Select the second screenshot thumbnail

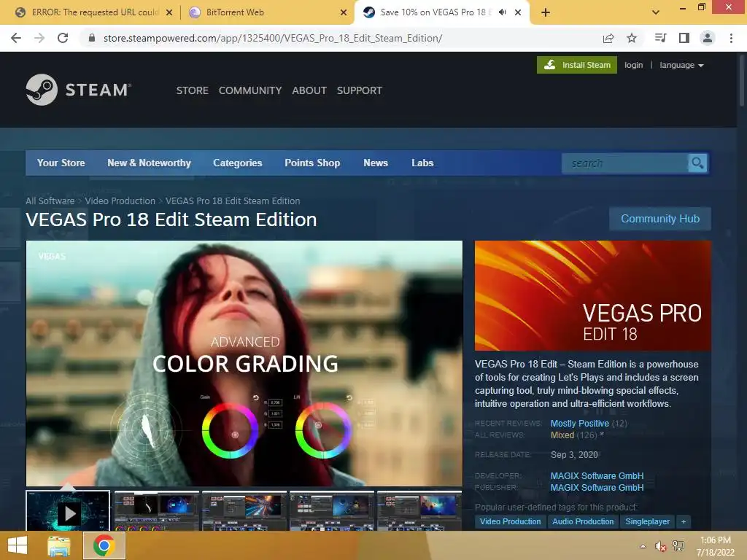pos(157,510)
